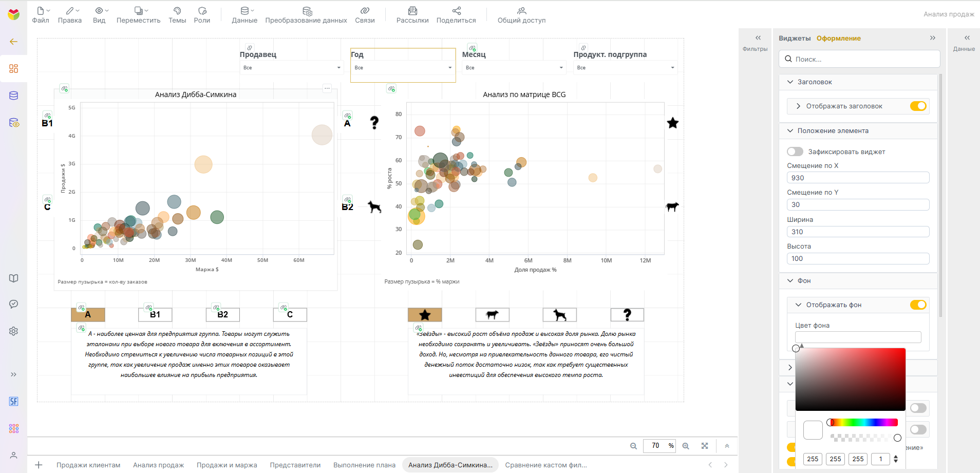Click back arrow in left sidebar

[x=14, y=42]
